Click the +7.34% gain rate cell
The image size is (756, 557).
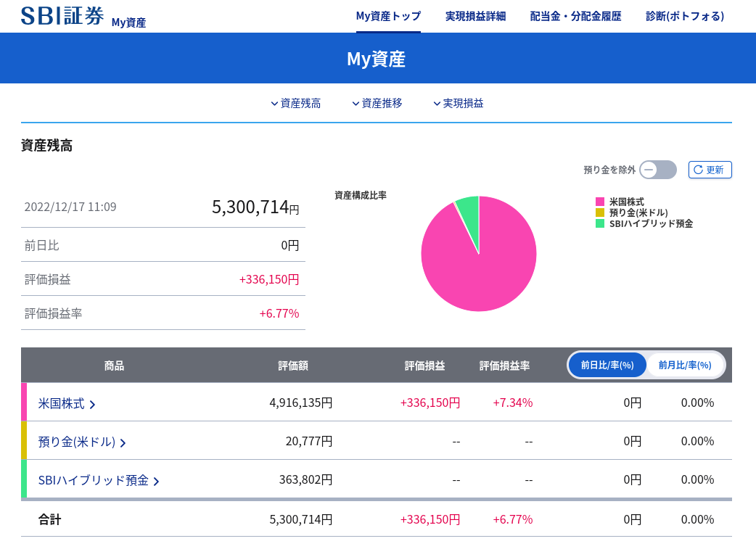tap(512, 403)
